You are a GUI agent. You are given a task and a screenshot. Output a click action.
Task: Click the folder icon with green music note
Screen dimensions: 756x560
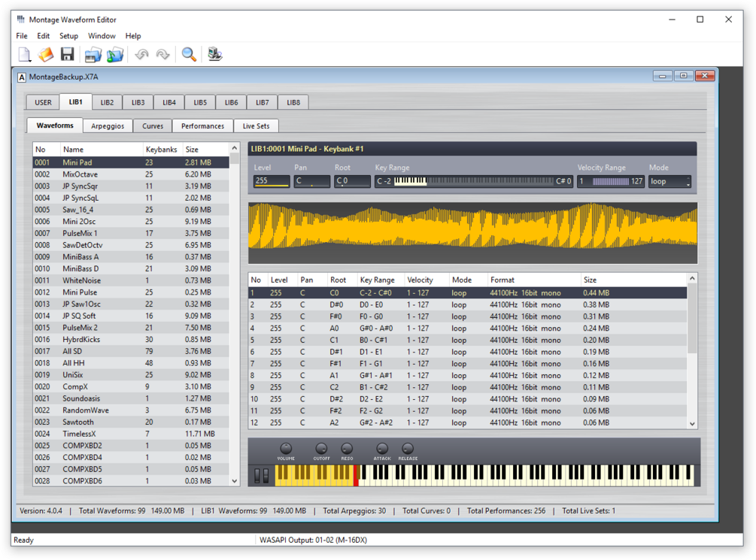click(115, 54)
